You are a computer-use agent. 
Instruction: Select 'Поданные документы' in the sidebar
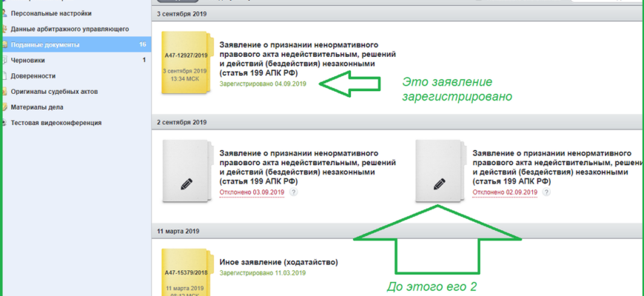[45, 45]
